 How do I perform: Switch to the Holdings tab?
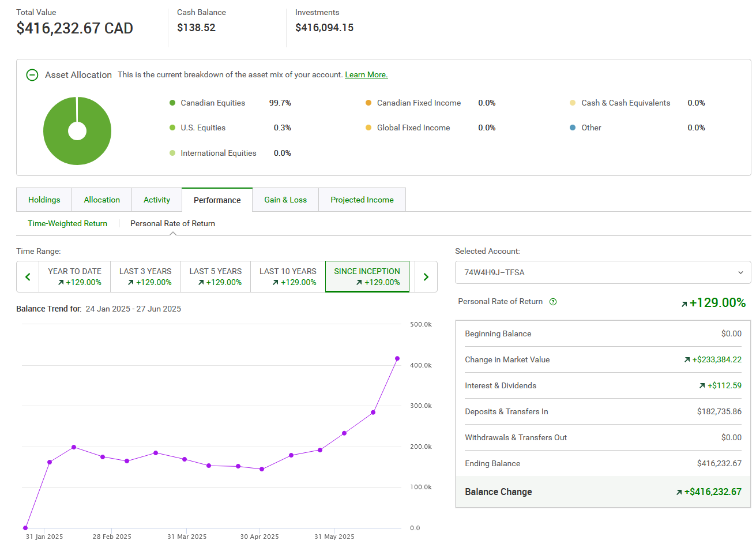point(44,200)
